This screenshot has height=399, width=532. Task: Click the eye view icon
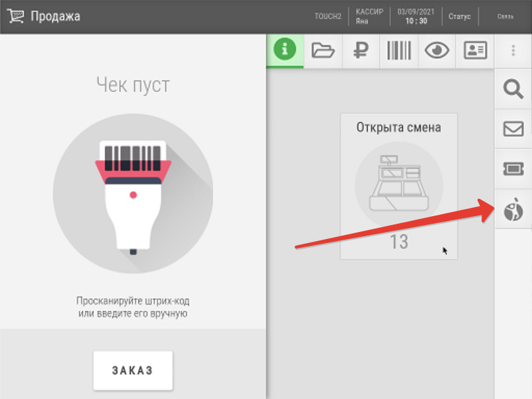click(x=436, y=51)
